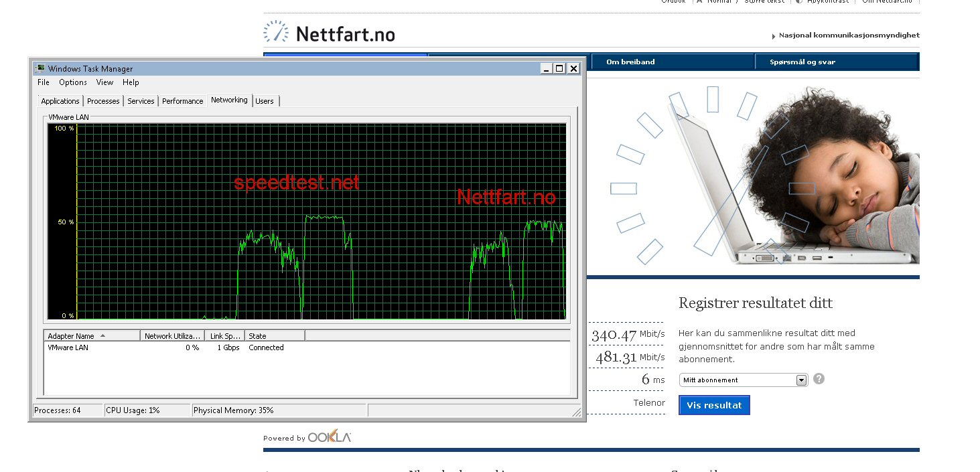This screenshot has height=472, width=980.
Task: Maximize the Windows Task Manager window
Action: [x=559, y=68]
